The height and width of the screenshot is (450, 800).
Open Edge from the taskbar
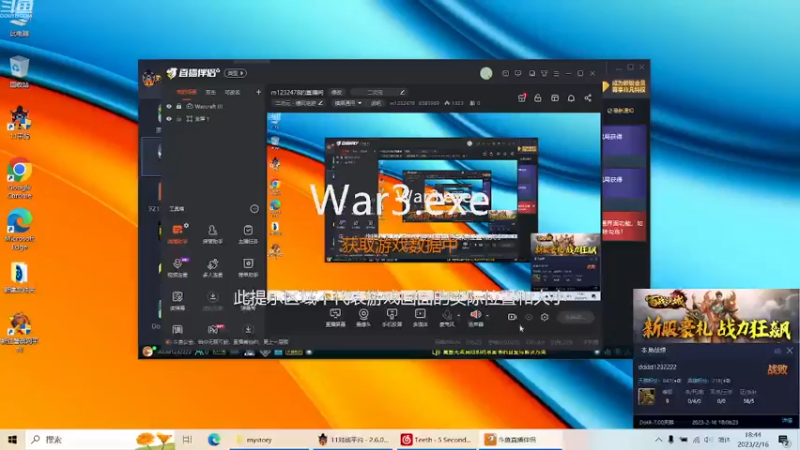coord(214,440)
